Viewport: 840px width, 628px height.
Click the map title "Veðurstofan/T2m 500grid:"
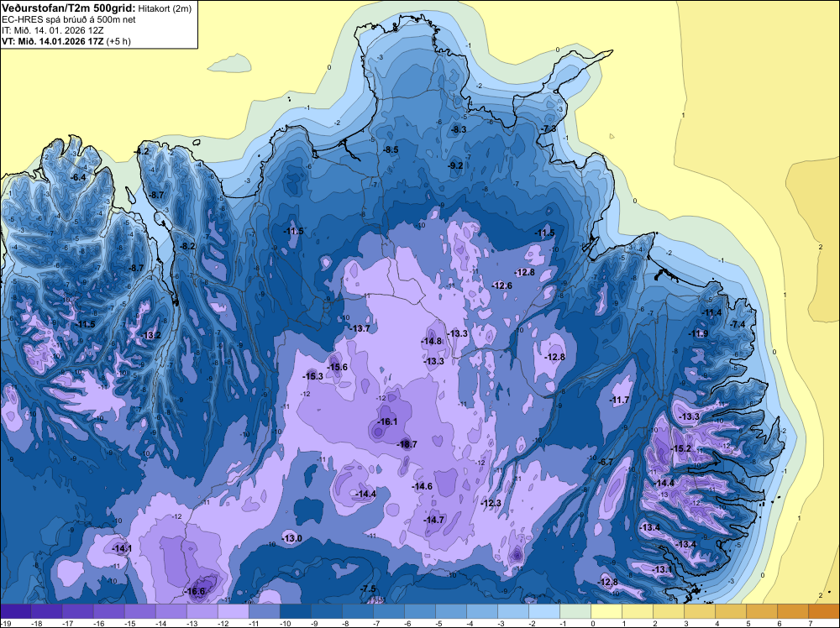68,8
